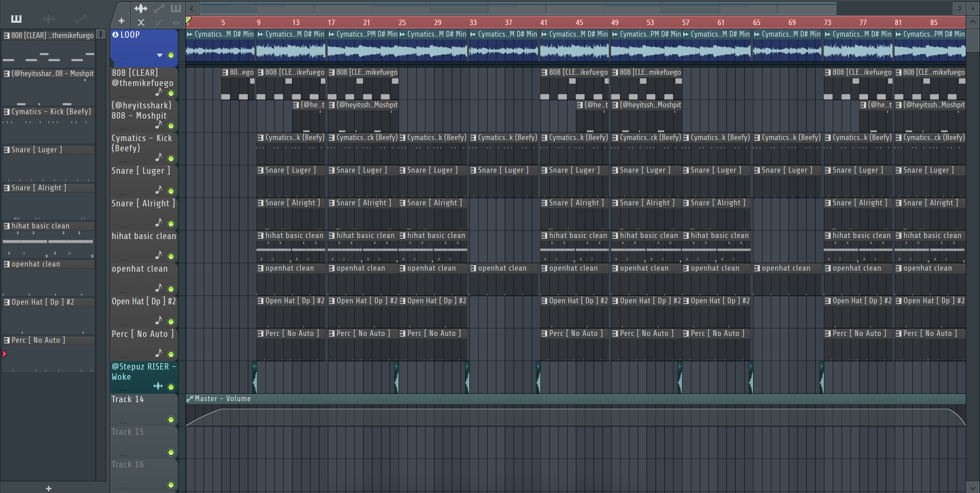Mute the @Stepuz RISER - Woke track
The height and width of the screenshot is (493, 980).
point(171,387)
